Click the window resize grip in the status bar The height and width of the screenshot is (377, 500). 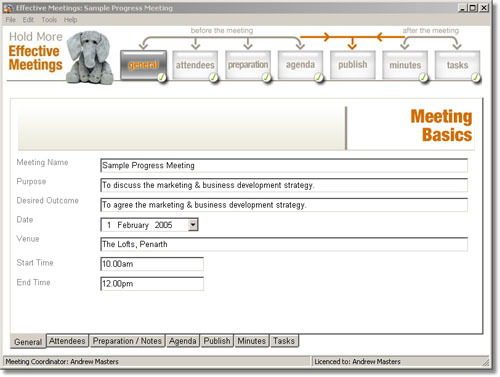click(x=485, y=362)
